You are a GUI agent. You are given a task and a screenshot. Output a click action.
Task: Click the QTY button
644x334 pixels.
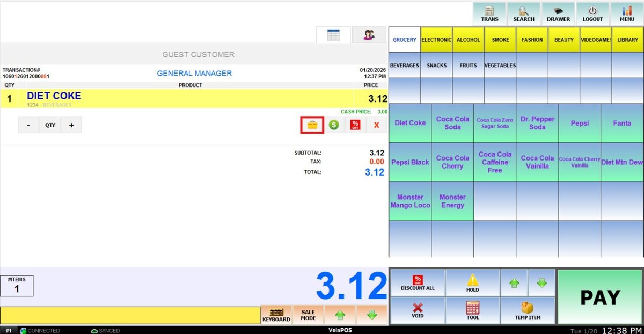50,125
